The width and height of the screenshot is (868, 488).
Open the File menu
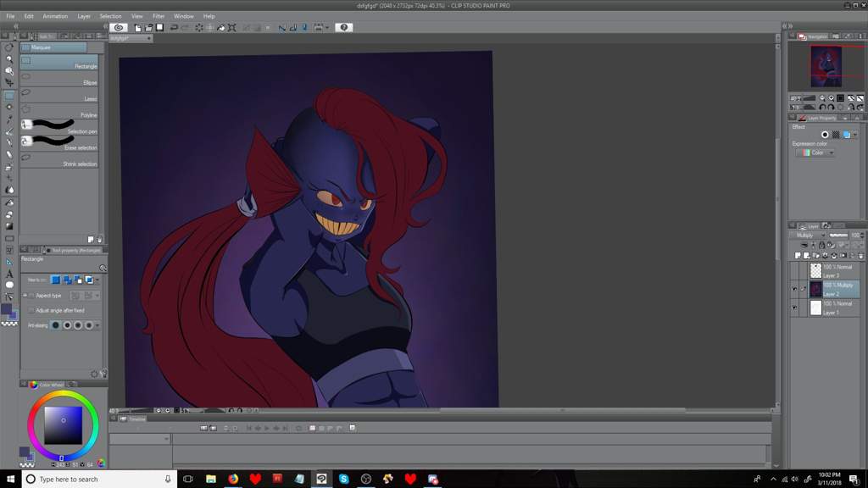[x=10, y=16]
